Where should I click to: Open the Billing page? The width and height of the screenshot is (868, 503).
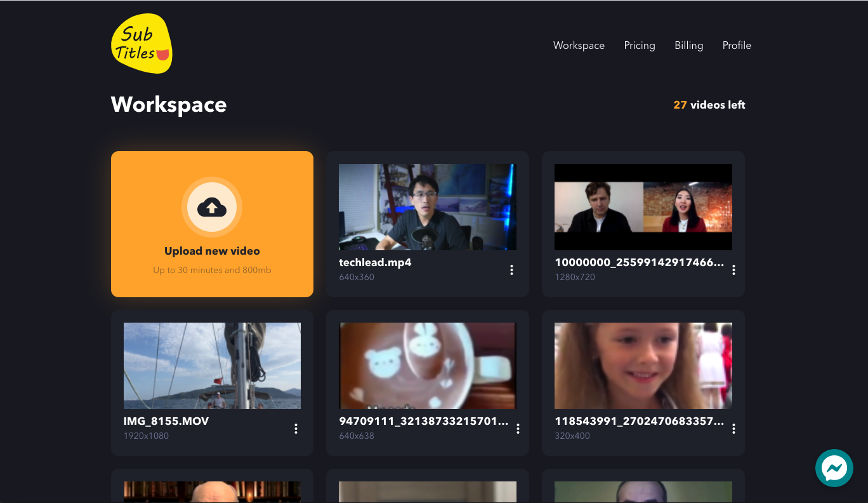click(x=689, y=46)
